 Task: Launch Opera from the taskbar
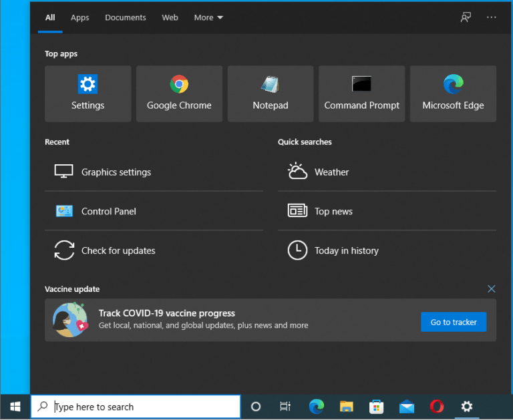point(437,407)
